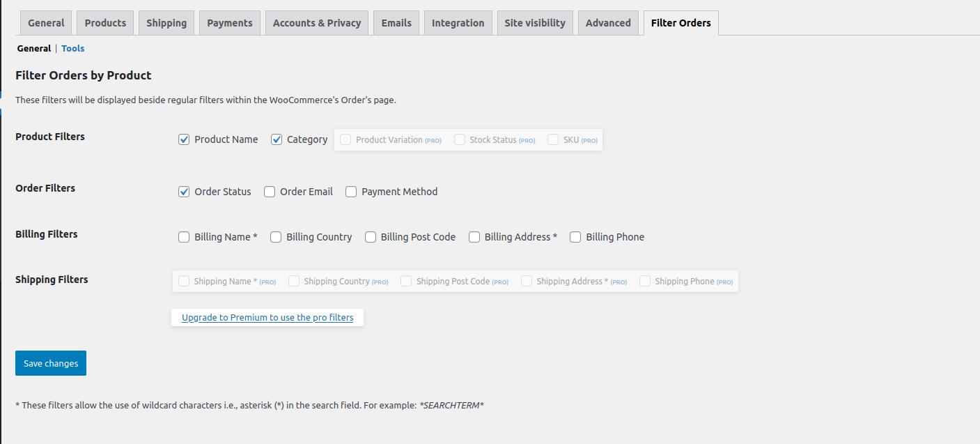Viewport: 980px width, 444px height.
Task: Open the Tools sub-section link
Action: tap(73, 49)
